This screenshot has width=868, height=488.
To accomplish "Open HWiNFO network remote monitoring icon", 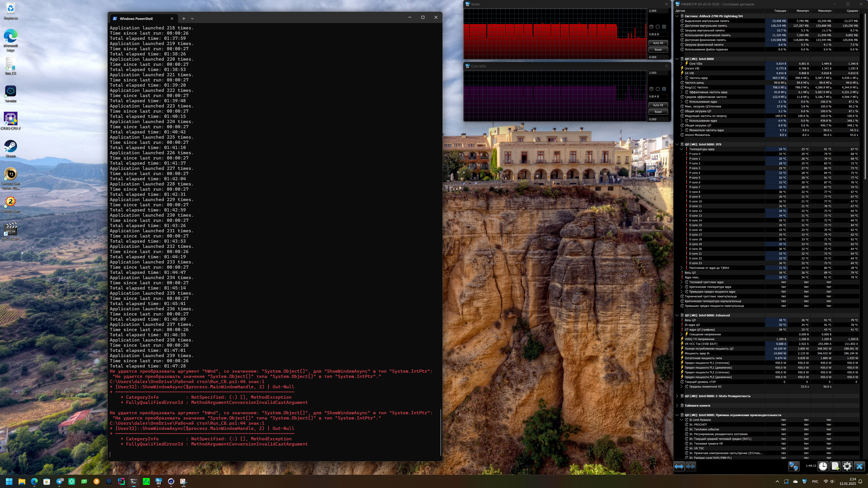I will [x=794, y=467].
